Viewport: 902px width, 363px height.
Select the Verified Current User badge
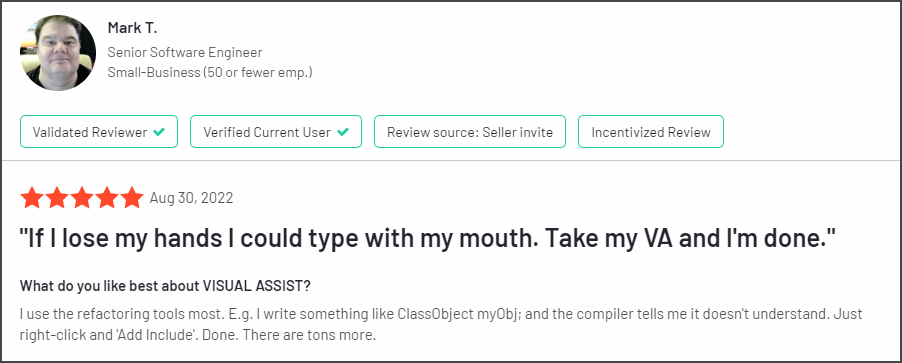[x=276, y=132]
